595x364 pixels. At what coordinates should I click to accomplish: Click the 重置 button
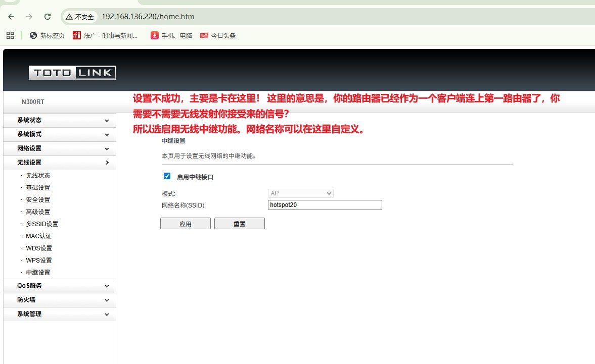click(x=239, y=224)
